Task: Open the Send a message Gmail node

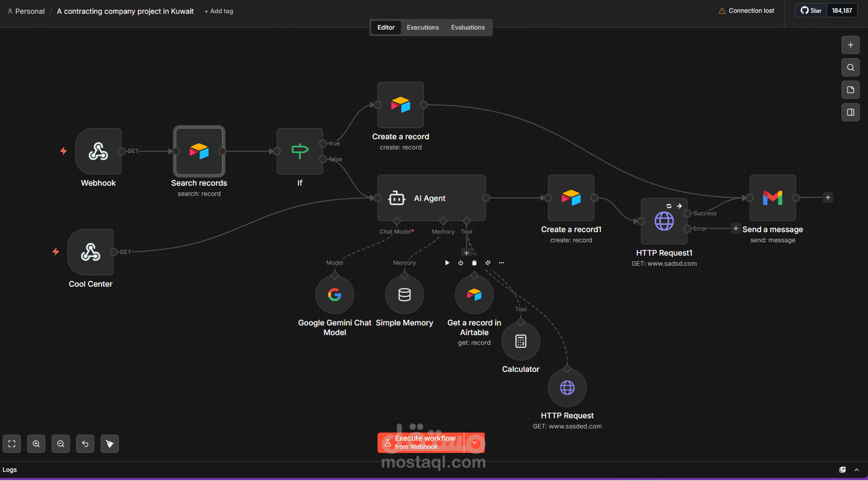Action: [773, 198]
